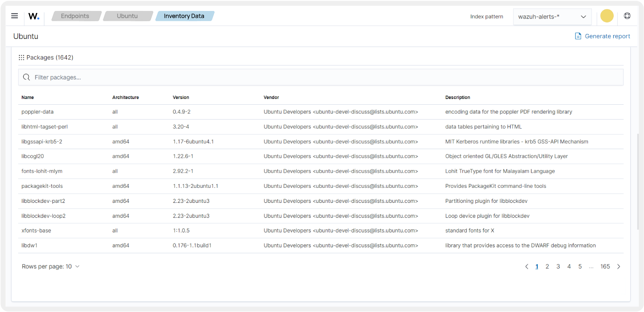The width and height of the screenshot is (644, 312).
Task: Select the poppler-data package row
Action: coord(37,112)
